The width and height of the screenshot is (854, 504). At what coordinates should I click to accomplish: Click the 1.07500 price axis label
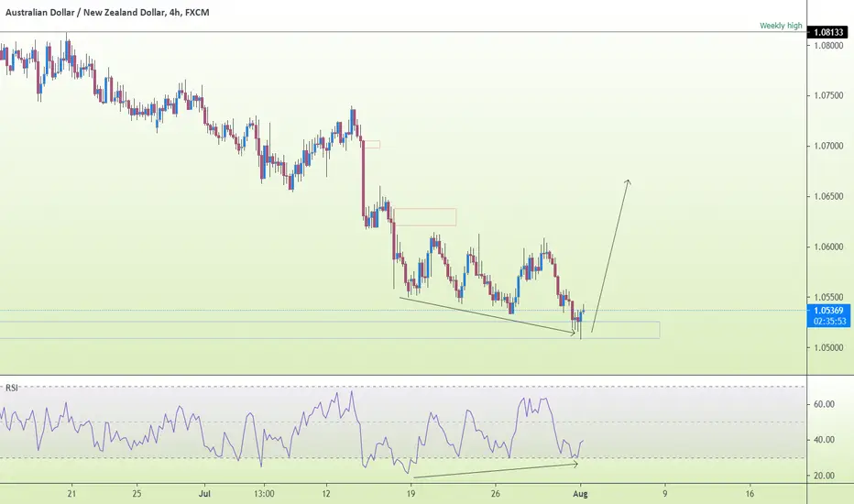(x=827, y=95)
